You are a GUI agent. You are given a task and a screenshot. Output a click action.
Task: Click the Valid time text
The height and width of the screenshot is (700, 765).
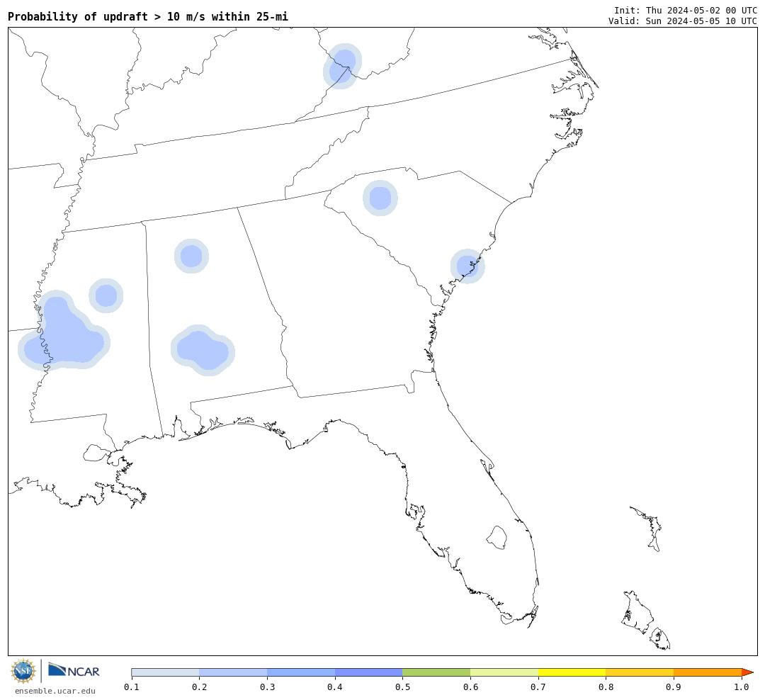683,21
